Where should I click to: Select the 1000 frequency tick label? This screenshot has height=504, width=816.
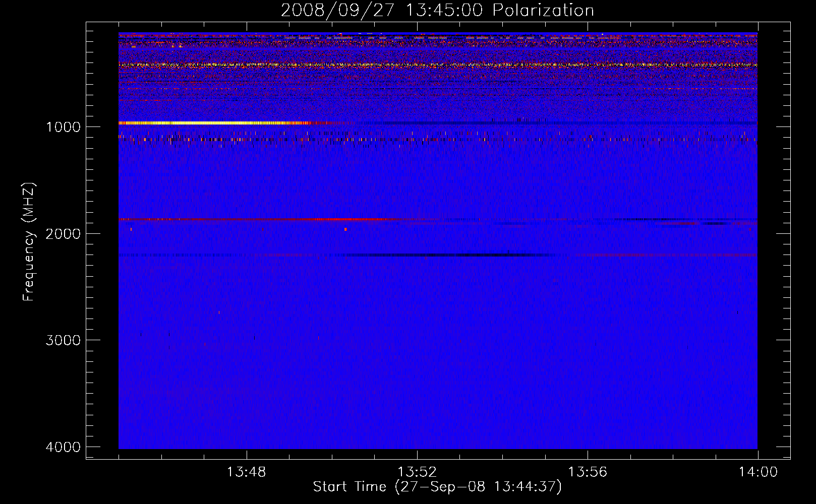(x=63, y=127)
